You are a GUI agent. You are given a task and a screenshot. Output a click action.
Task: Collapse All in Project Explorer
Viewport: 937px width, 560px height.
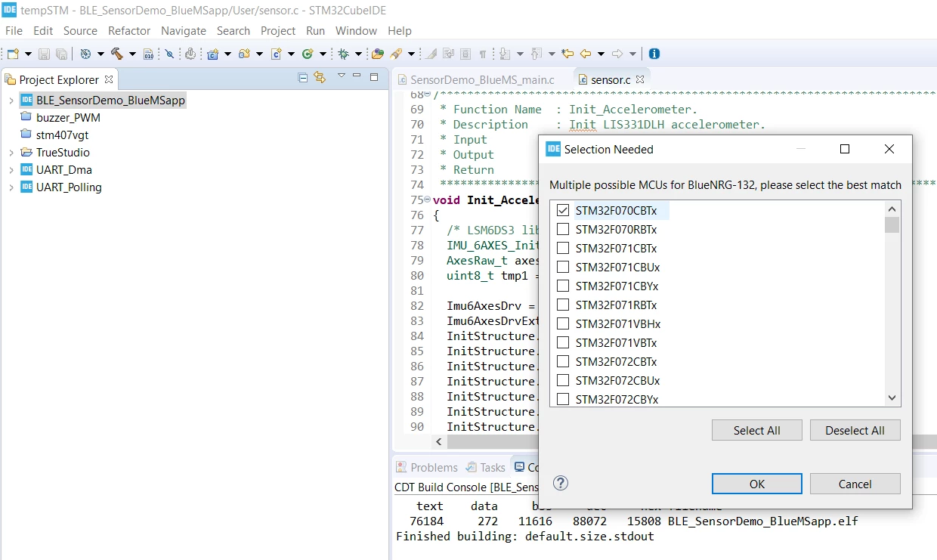click(303, 77)
